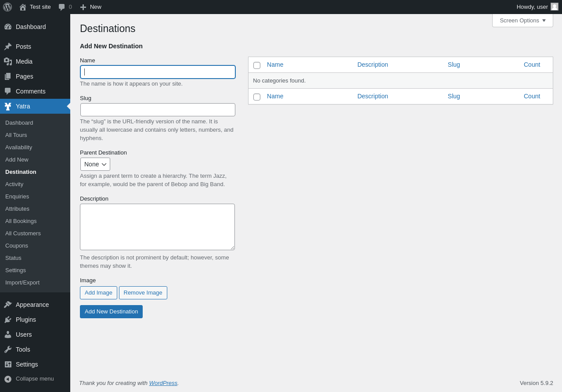Click the Add New Destination button

pos(111,312)
